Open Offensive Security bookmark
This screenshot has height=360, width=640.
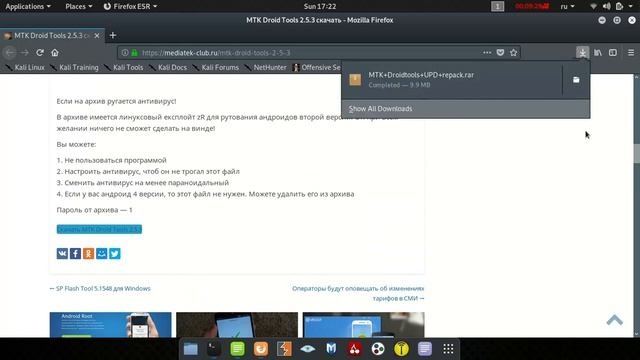click(317, 67)
